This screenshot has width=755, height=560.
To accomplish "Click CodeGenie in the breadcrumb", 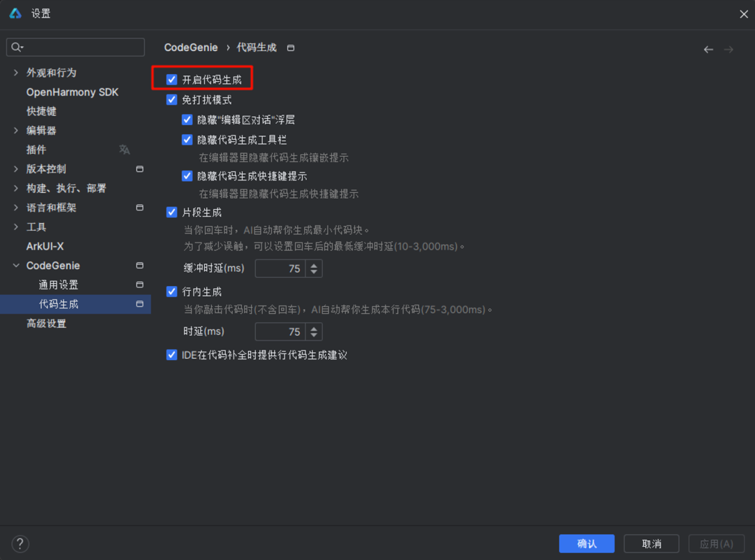I will pos(191,48).
